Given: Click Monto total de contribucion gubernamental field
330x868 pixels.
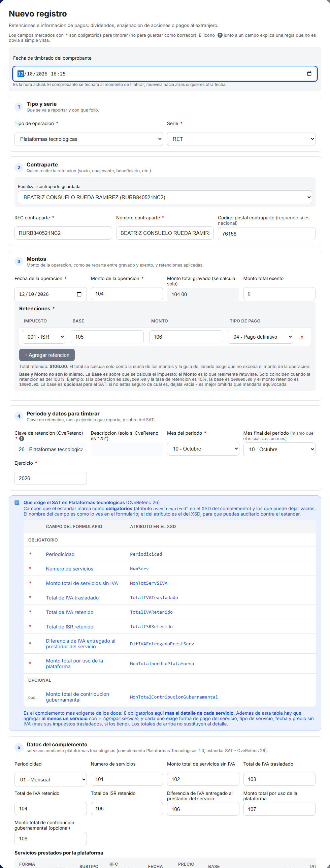Looking at the screenshot, I should click(x=51, y=839).
